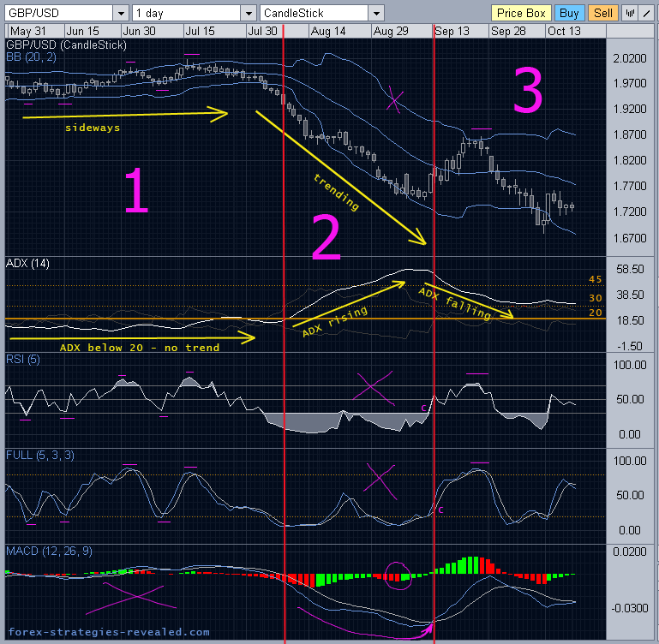Click the yellow 'sideways' annotation text

[x=92, y=128]
